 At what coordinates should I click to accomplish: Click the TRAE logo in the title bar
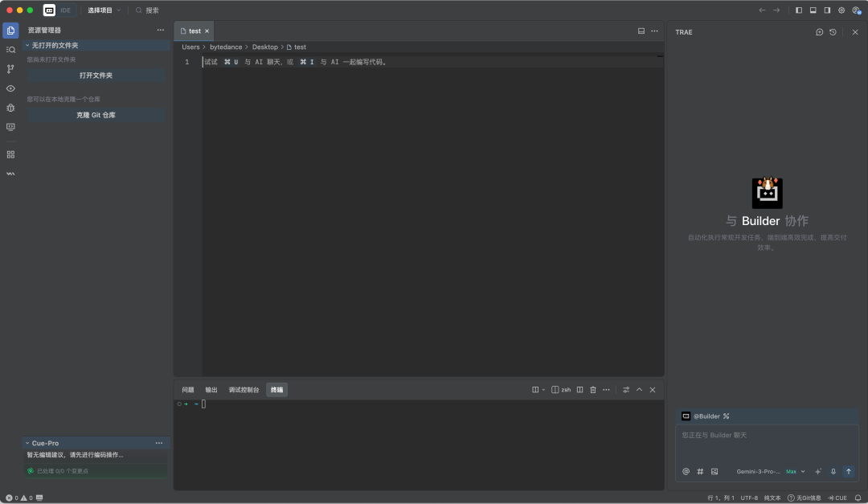tap(49, 10)
